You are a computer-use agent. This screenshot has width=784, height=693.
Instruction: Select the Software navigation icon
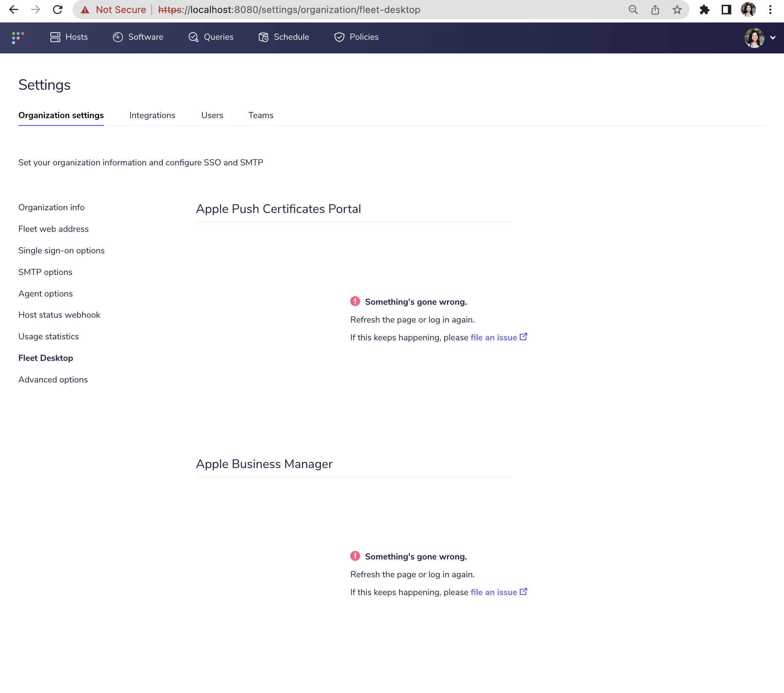point(118,37)
